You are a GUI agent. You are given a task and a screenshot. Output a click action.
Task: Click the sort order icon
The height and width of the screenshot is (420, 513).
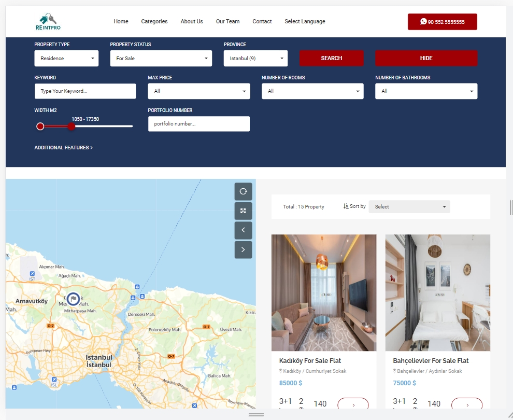pyautogui.click(x=346, y=206)
